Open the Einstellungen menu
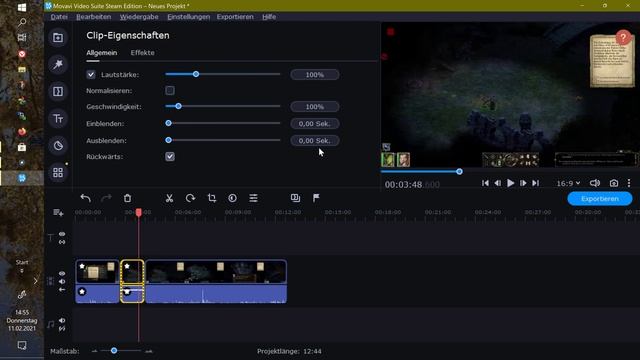The width and height of the screenshot is (640, 360). pos(189,17)
